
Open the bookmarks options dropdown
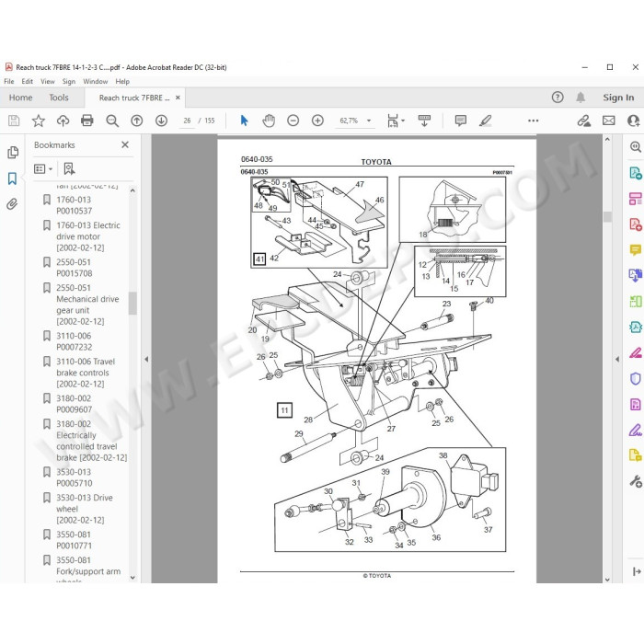(x=43, y=168)
